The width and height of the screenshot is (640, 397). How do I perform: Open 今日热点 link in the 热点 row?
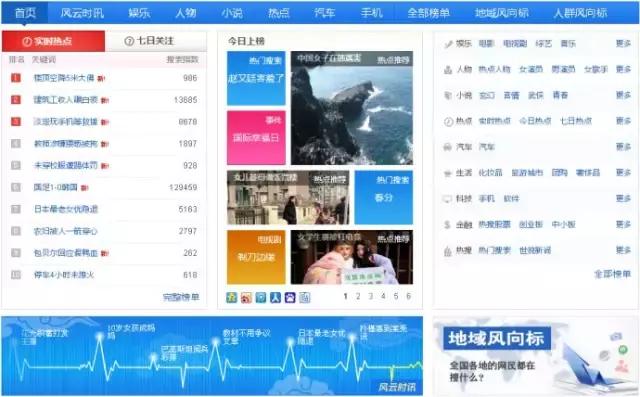point(535,121)
